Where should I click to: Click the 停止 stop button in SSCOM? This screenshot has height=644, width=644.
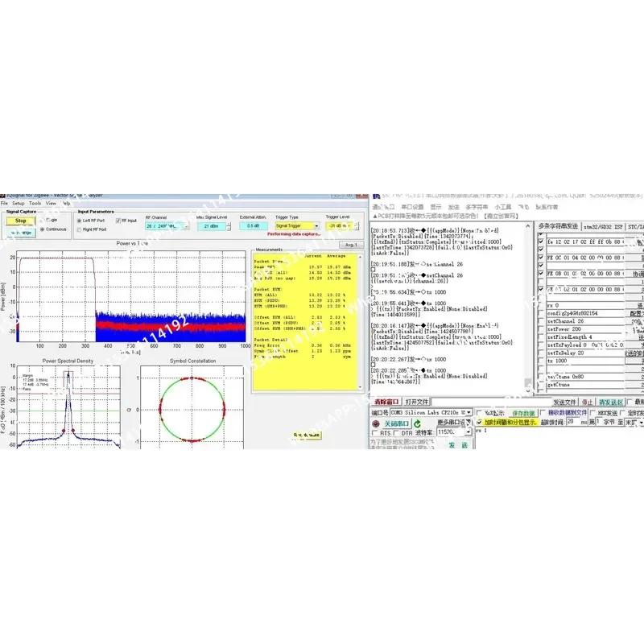pos(588,402)
